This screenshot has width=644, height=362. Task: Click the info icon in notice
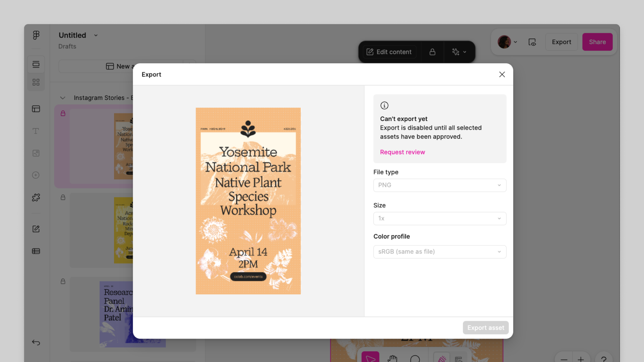[384, 106]
